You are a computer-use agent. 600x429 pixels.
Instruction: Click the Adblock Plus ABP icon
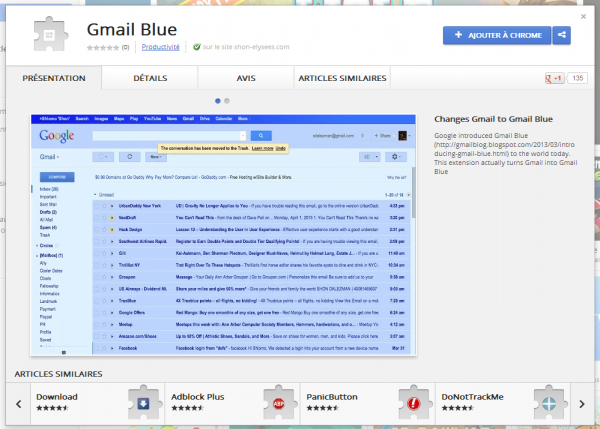point(278,403)
